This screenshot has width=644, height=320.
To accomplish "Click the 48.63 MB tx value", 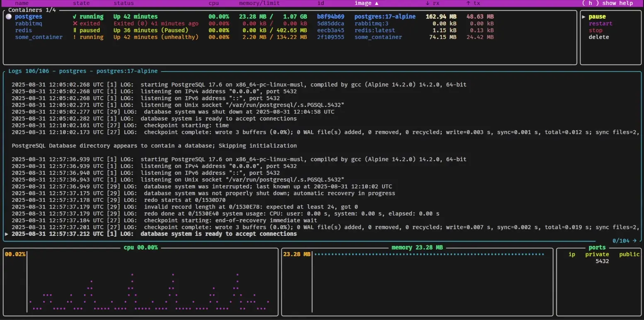I will coord(480,17).
